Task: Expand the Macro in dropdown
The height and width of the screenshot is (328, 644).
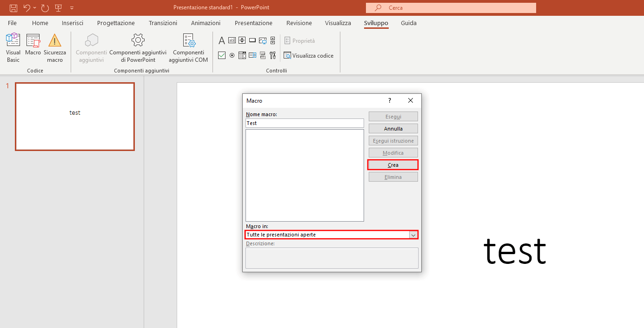Action: point(413,235)
